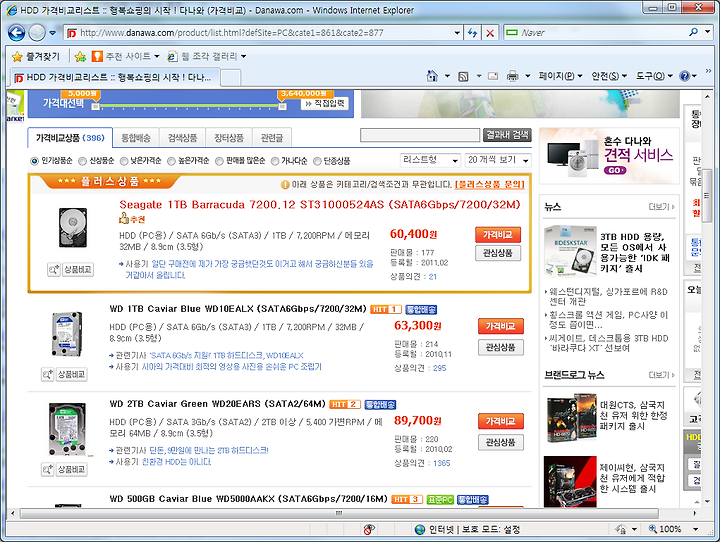This screenshot has width=720, height=542.
Task: Open the 20 개씩 보기 dropdown
Action: pos(498,160)
